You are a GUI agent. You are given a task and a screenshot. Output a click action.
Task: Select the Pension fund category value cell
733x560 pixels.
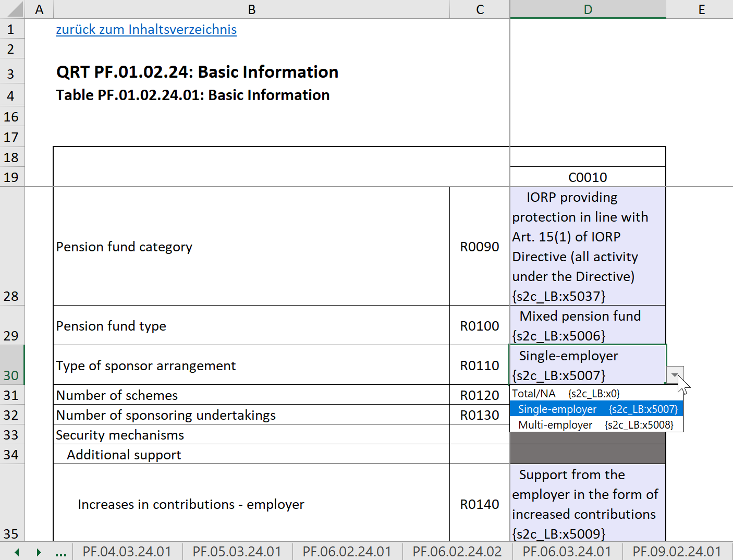[588, 246]
